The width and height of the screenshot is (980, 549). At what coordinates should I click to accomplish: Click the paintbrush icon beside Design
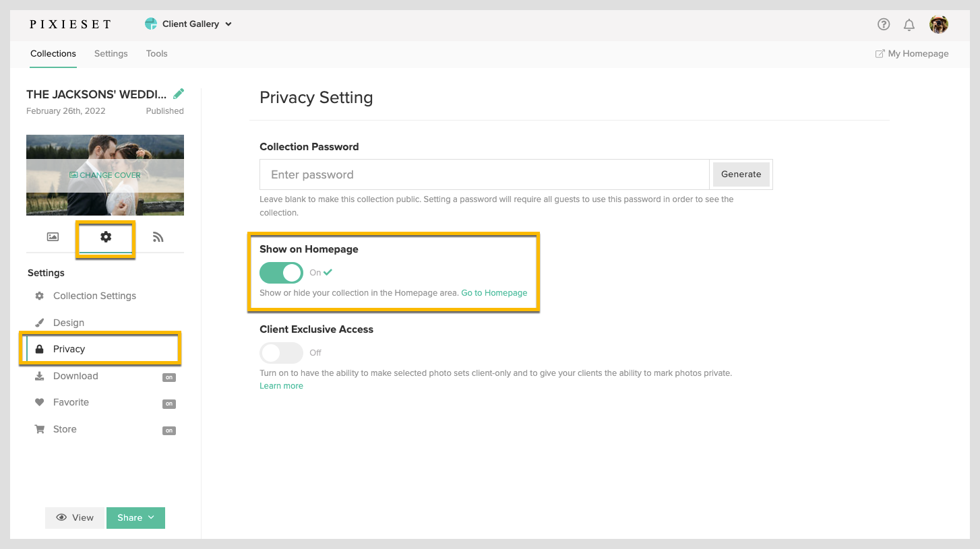click(39, 323)
